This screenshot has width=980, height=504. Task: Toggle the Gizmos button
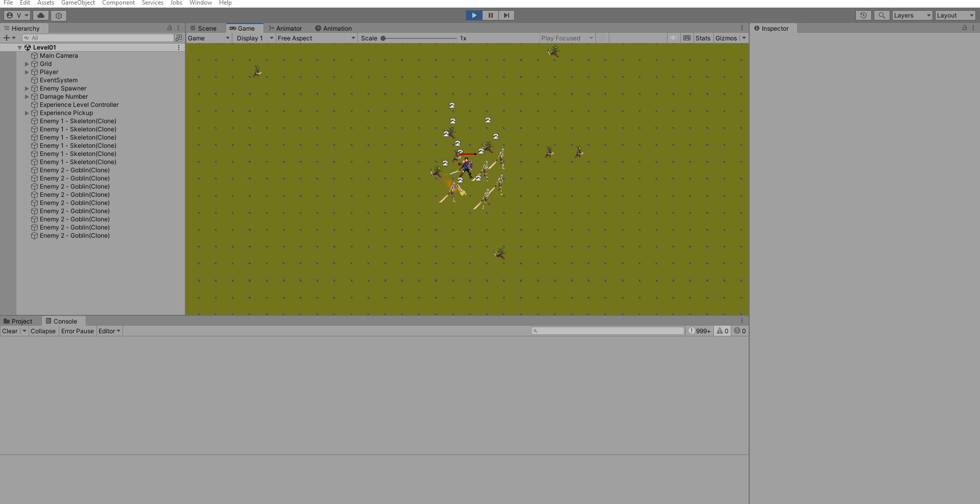pos(726,38)
